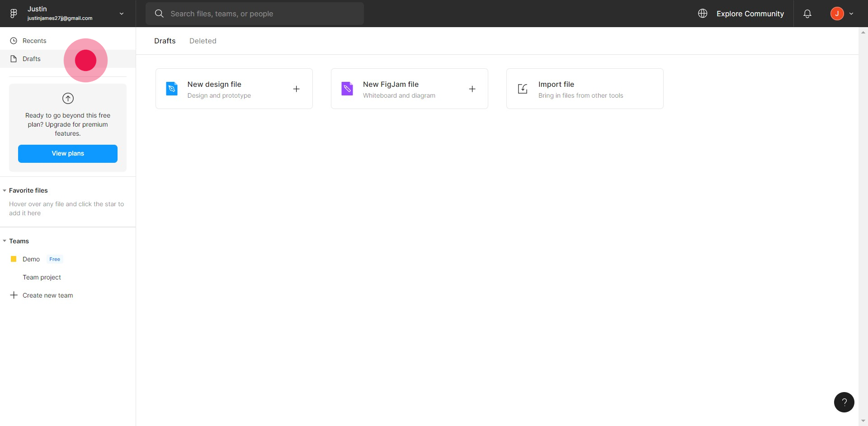
Task: Collapse the Teams section
Action: (x=5, y=241)
